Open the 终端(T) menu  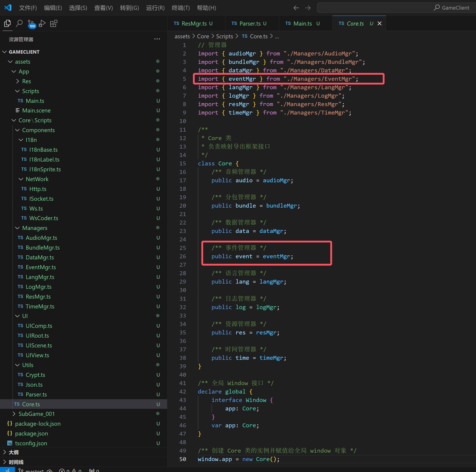click(x=181, y=8)
